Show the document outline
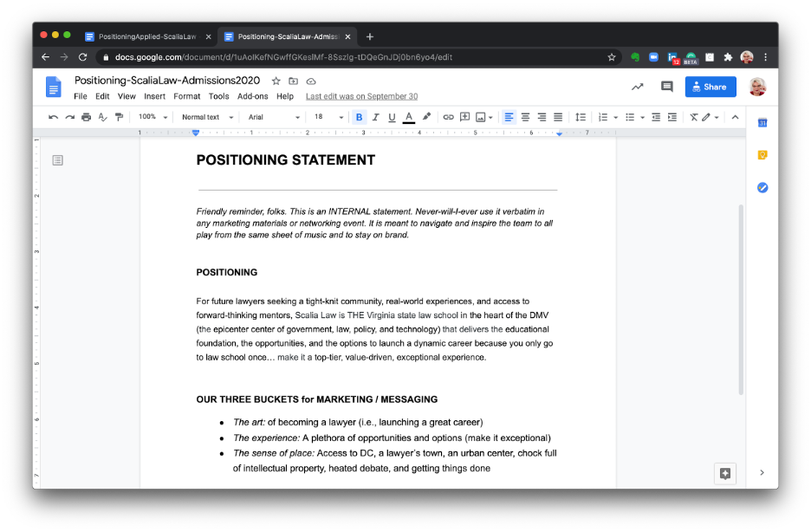This screenshot has height=532, width=811. coord(57,160)
